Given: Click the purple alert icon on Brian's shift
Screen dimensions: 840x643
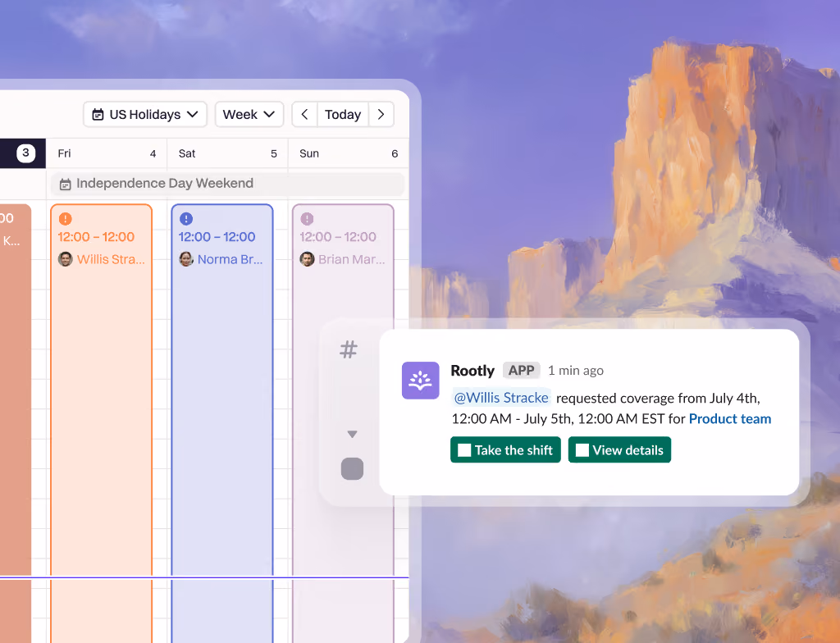Looking at the screenshot, I should click(307, 219).
